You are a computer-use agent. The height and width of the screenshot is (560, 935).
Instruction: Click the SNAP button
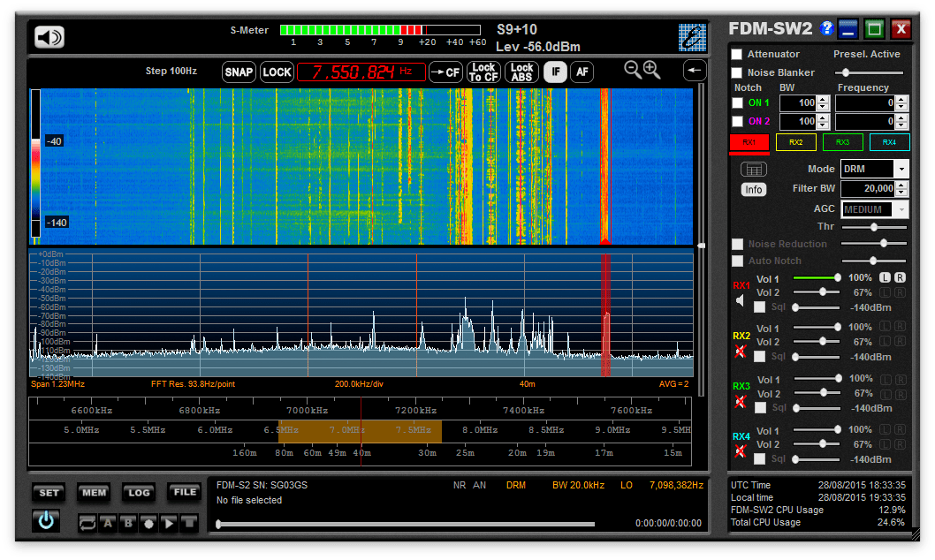[239, 72]
